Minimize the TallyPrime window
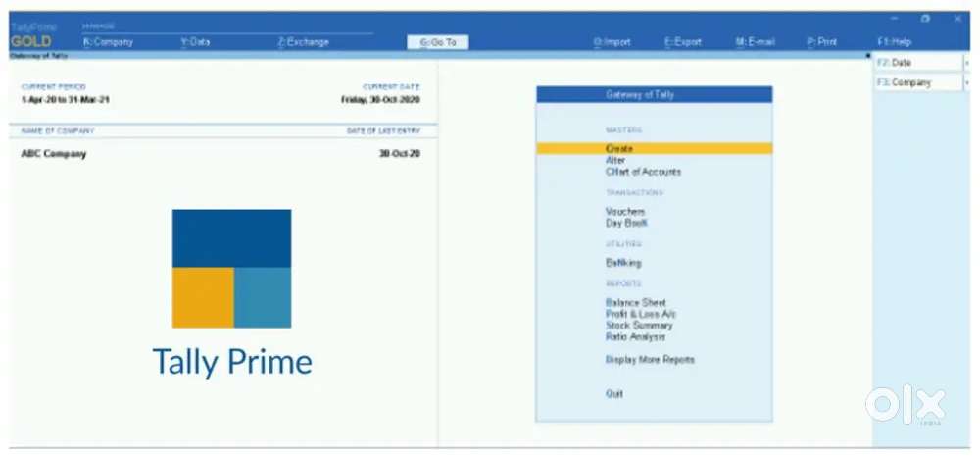 pyautogui.click(x=893, y=19)
